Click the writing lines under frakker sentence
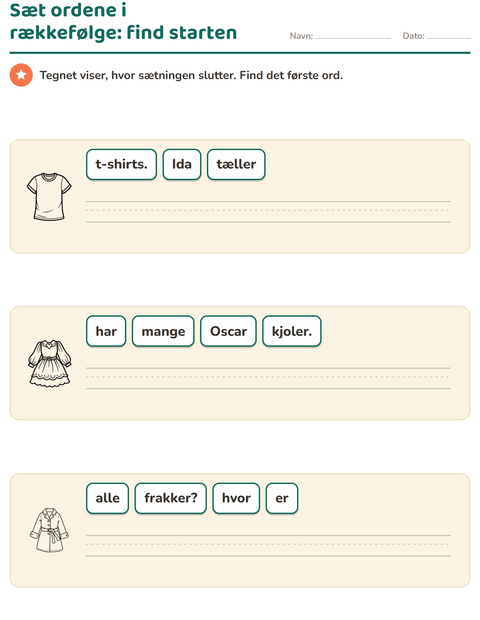 pyautogui.click(x=268, y=546)
